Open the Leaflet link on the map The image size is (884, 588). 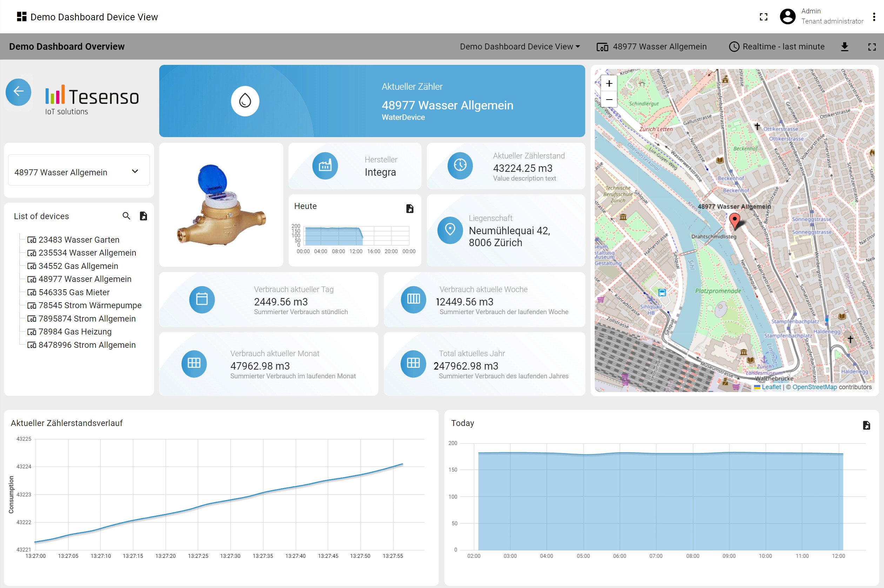click(x=771, y=387)
